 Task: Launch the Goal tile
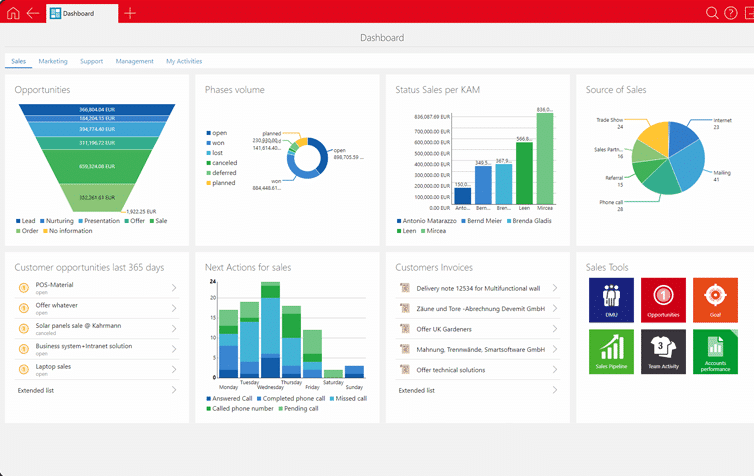714,300
